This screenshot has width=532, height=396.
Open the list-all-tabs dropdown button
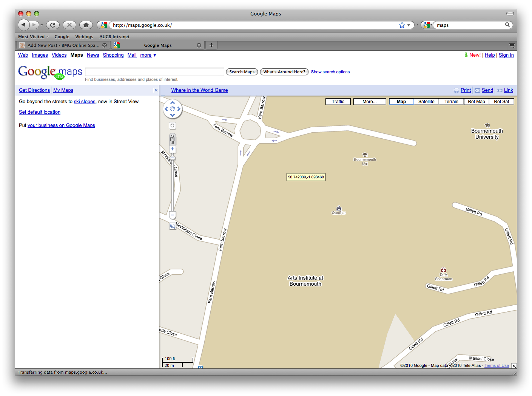(x=512, y=45)
